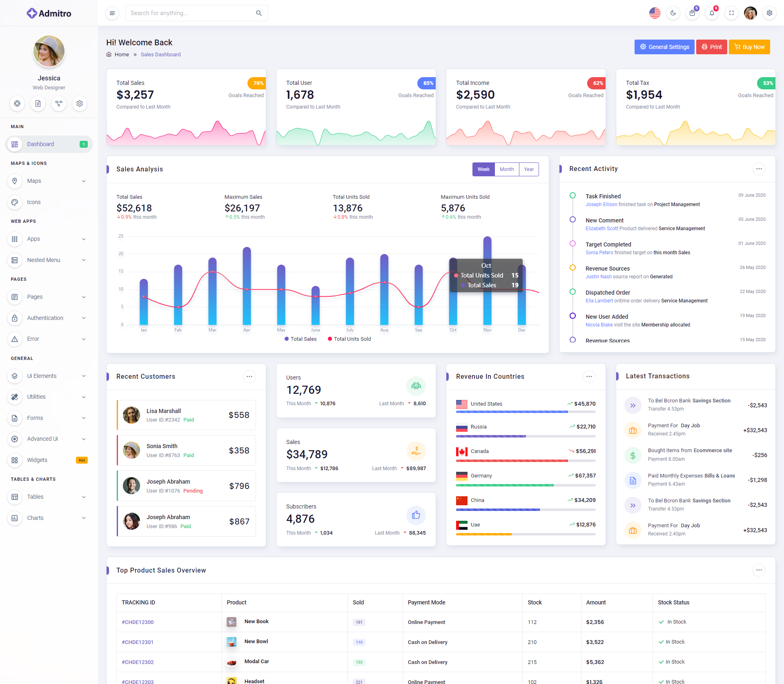Screen dimensions: 784x684
Task: Select the Year tab in Sales Analysis
Action: 529,169
